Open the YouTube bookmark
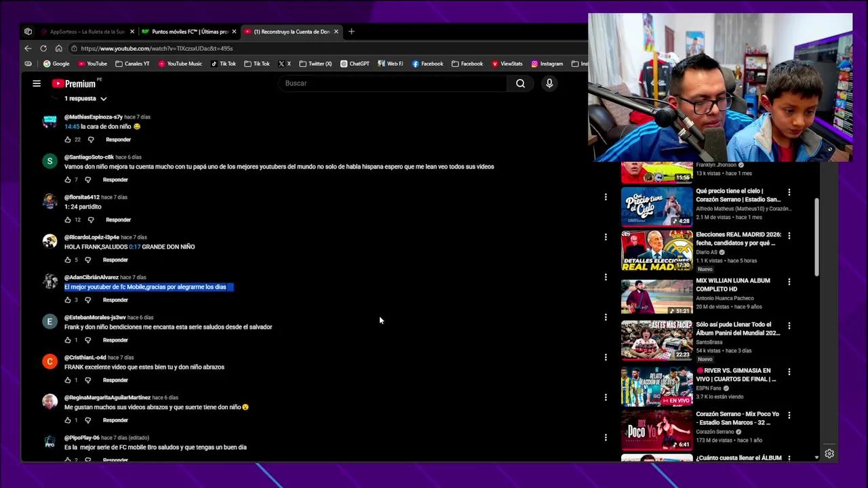 pos(92,64)
